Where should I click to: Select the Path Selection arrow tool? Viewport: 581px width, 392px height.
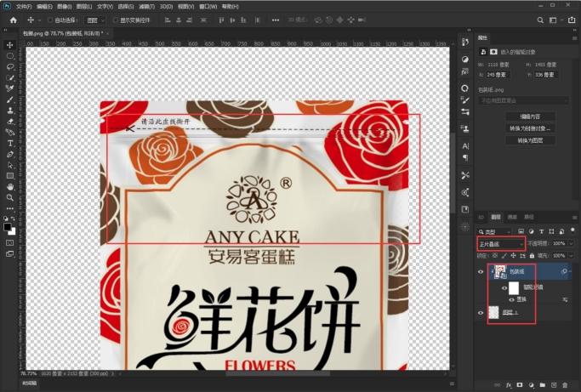coord(10,165)
